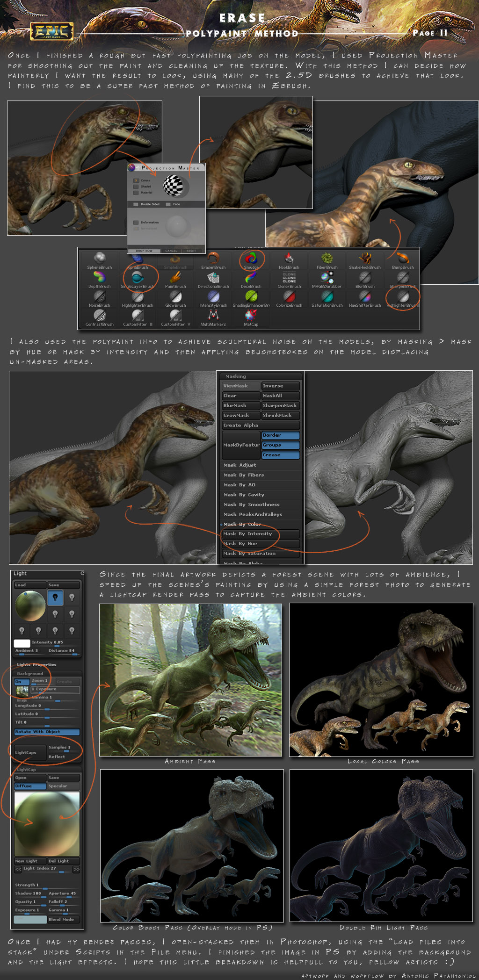The image size is (479, 980).
Task: Select the MRGBZGrabber tool
Action: pyautogui.click(x=327, y=280)
